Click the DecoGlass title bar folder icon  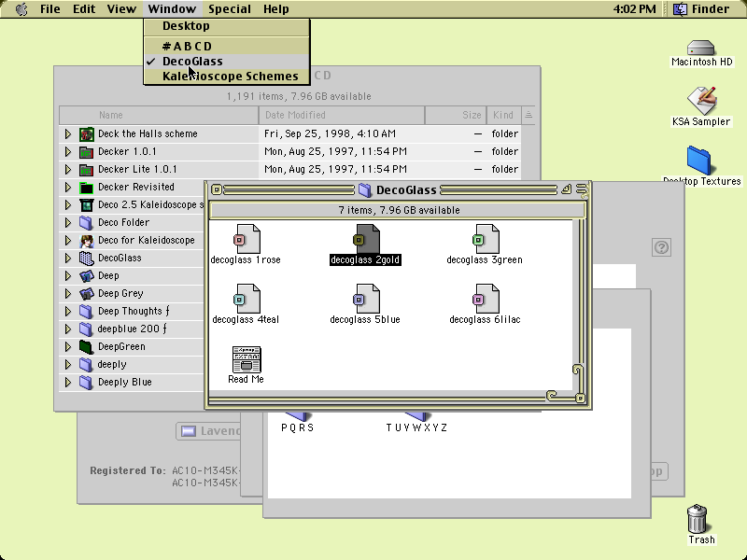(x=365, y=190)
